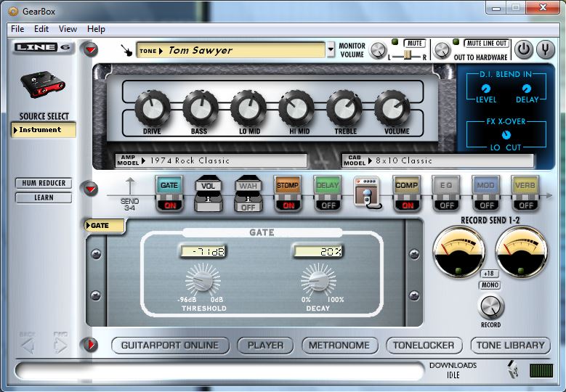Click the Out To Hardware knob

click(x=442, y=51)
